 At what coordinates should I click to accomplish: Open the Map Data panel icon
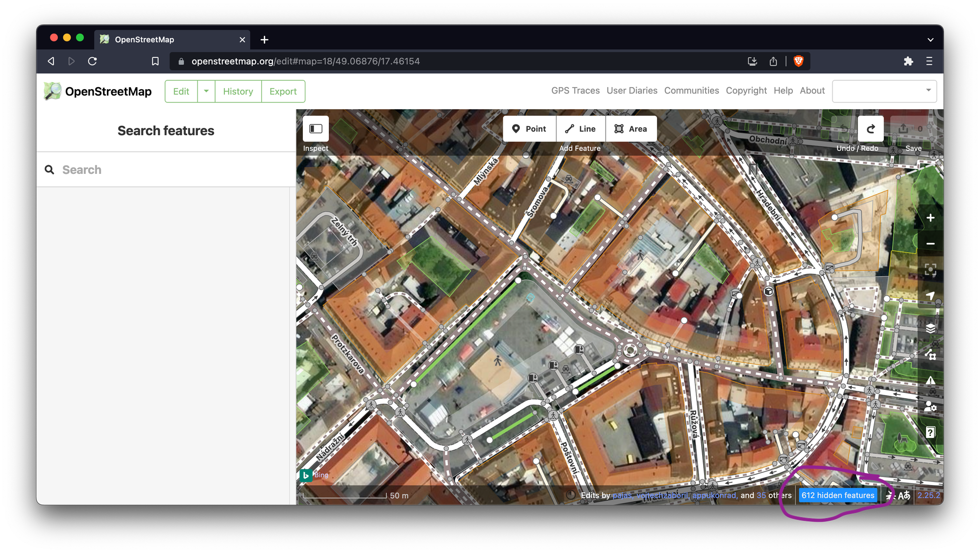(930, 354)
